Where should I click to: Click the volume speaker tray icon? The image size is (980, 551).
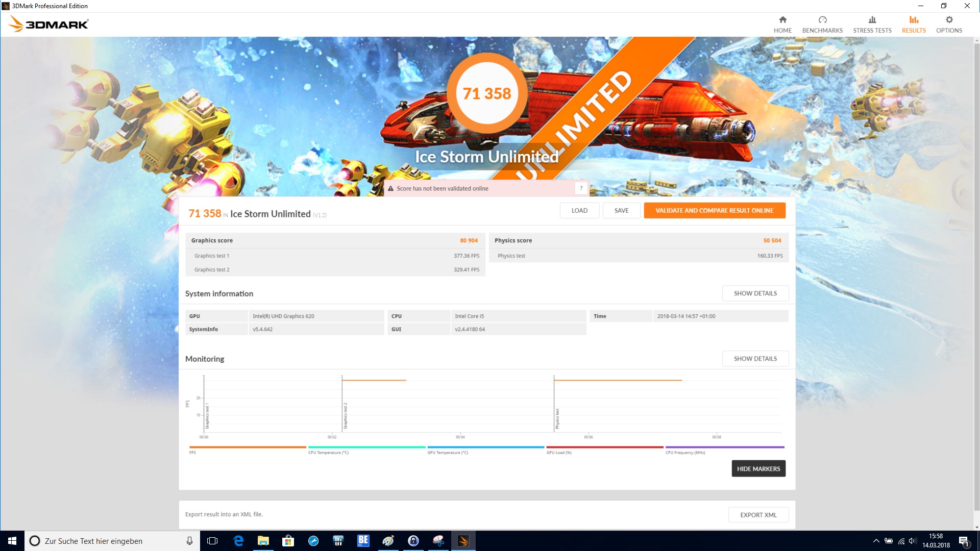(x=913, y=541)
